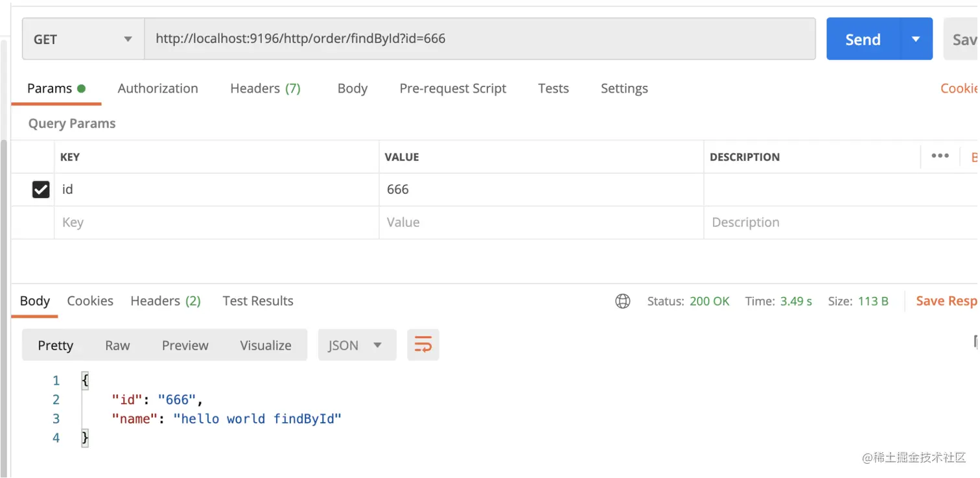Open the request Headers (7) tab
Viewport: 980px width, 478px height.
coord(265,88)
